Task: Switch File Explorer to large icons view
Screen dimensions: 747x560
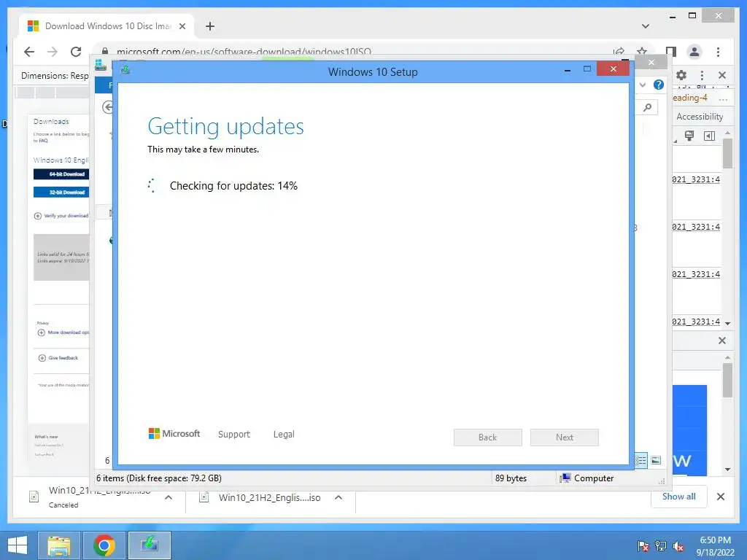Action: [656, 460]
